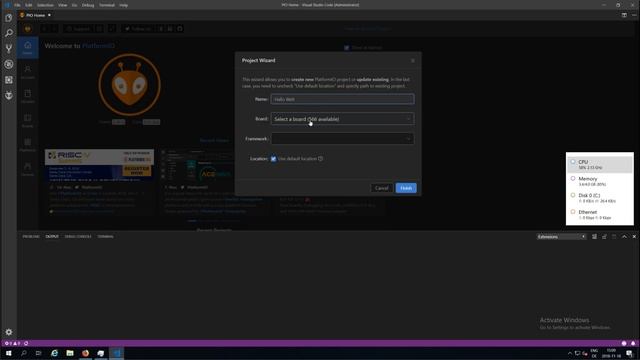The height and width of the screenshot is (360, 640).
Task: Maximize the panel with up chevron
Action: tap(624, 236)
